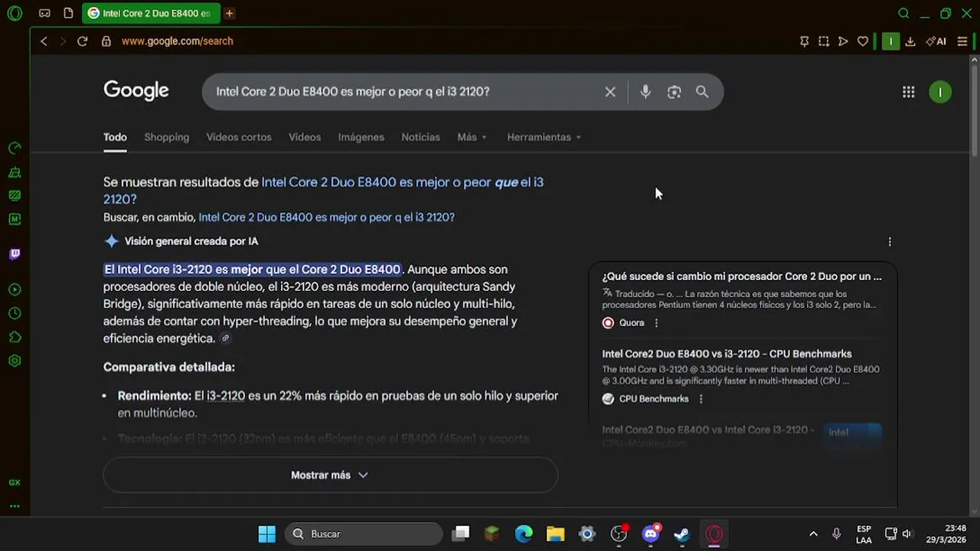Open the source link chip icon

point(225,338)
